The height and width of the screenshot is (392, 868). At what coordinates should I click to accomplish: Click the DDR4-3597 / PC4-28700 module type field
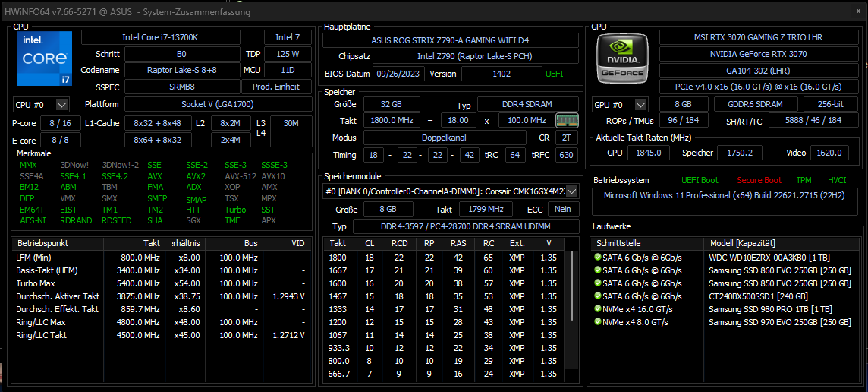pos(466,226)
